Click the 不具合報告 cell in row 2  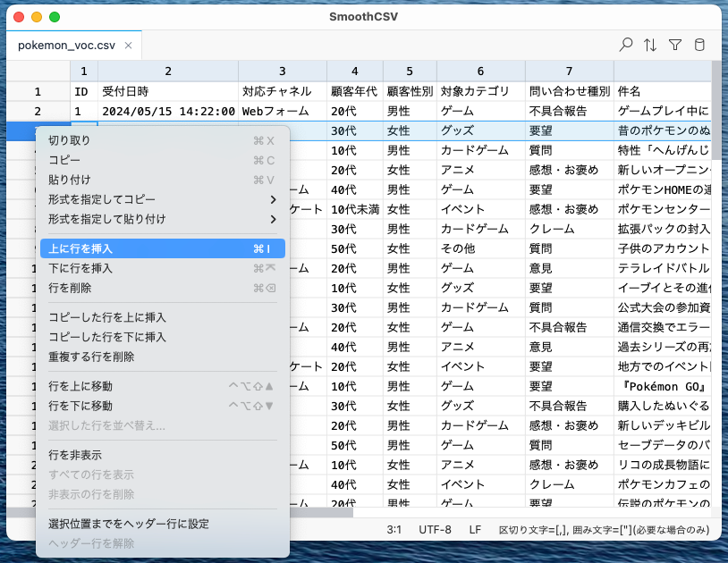pyautogui.click(x=569, y=112)
